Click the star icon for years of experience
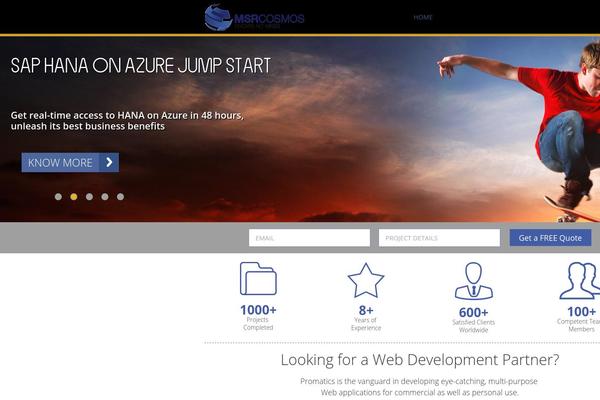Screen dimensions: 600x400 coord(366,281)
